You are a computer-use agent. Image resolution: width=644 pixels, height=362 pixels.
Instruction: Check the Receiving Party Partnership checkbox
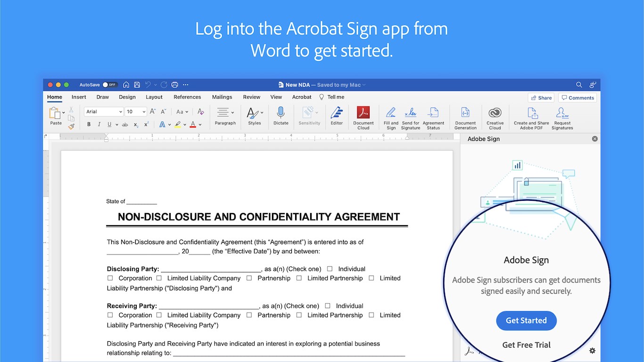point(249,315)
